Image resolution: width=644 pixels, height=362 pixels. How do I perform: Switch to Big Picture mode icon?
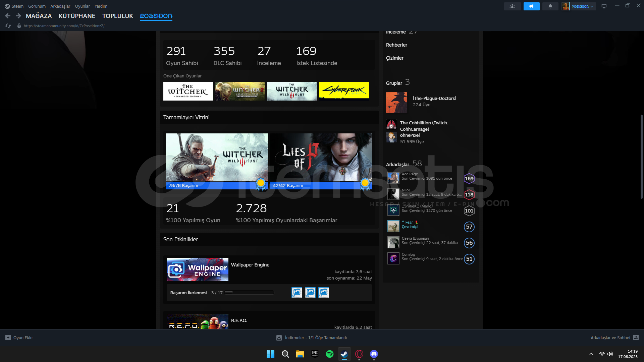pyautogui.click(x=604, y=6)
